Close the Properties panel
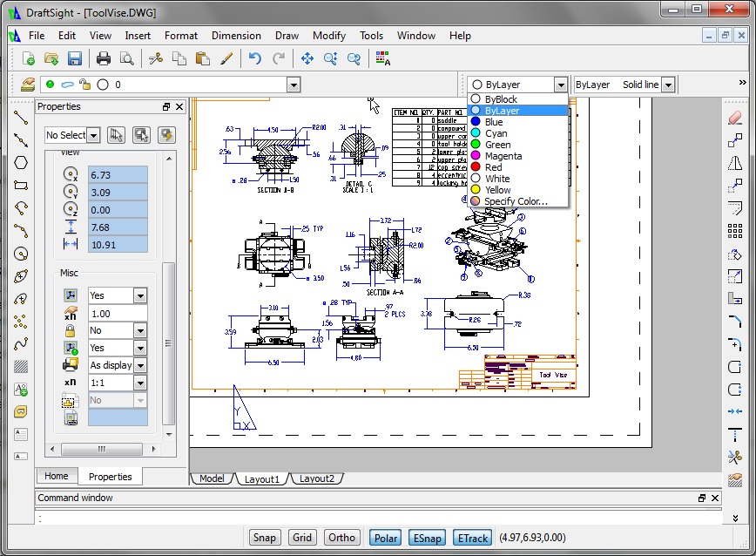Viewport: 756px width, 556px height. (179, 106)
